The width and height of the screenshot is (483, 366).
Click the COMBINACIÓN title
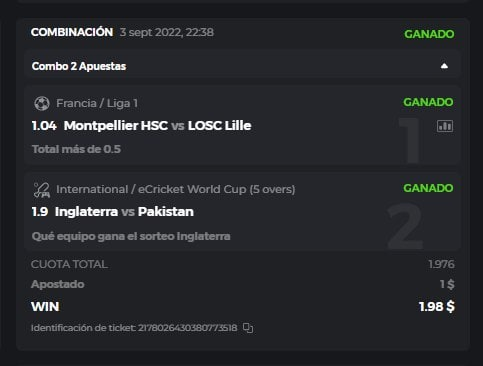pyautogui.click(x=72, y=32)
